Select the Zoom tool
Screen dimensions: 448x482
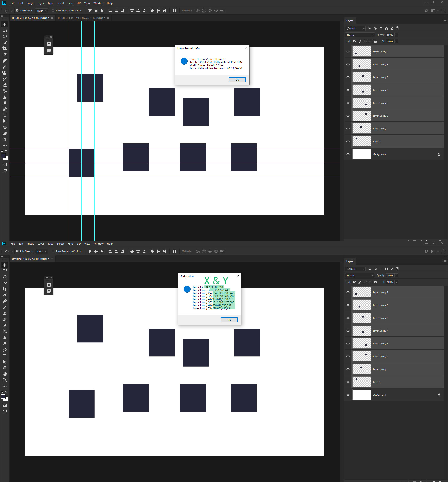pos(5,139)
